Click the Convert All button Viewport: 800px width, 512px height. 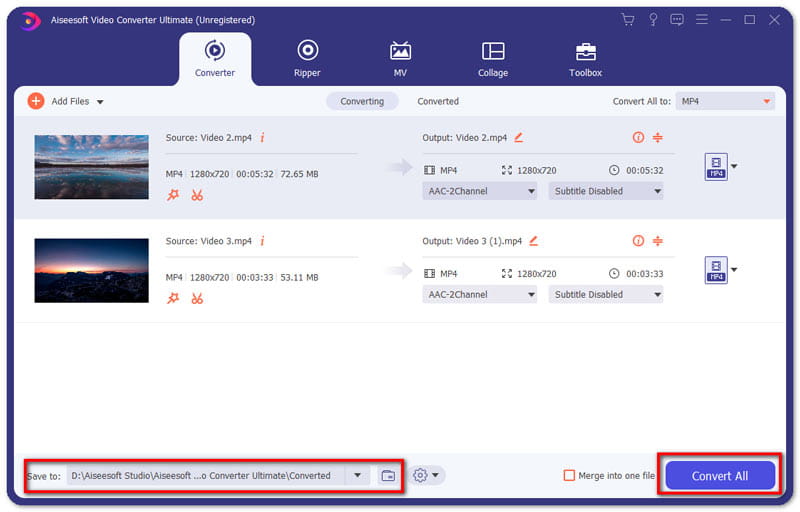(x=720, y=475)
